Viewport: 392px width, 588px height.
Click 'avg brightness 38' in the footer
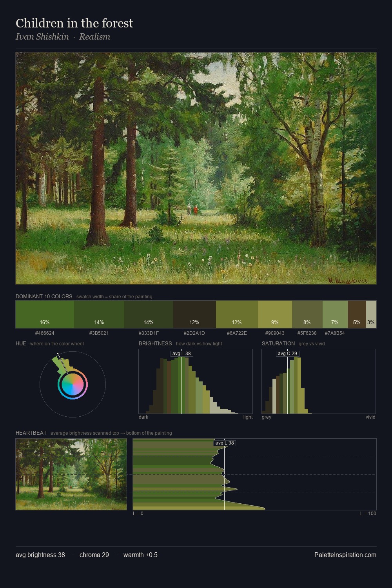click(40, 555)
